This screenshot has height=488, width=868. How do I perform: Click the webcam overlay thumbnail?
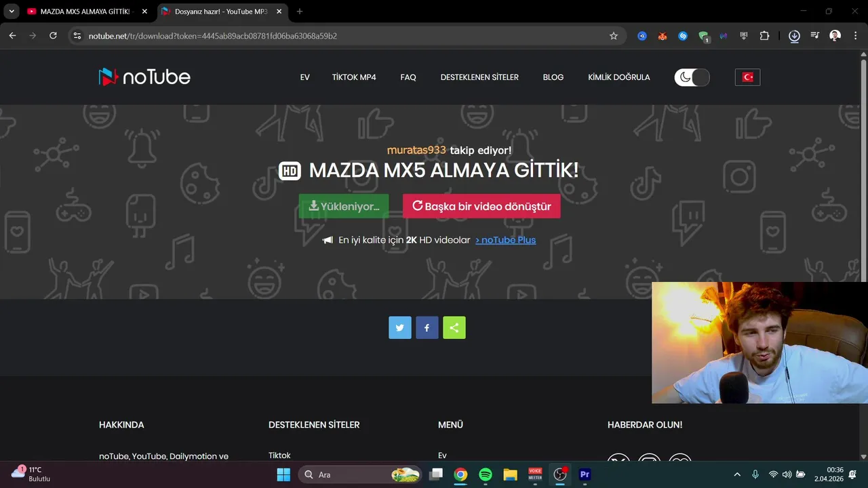point(759,342)
